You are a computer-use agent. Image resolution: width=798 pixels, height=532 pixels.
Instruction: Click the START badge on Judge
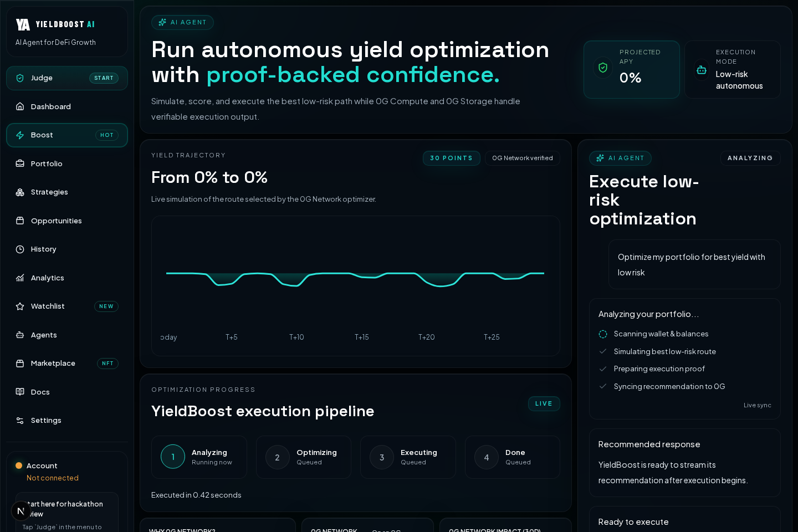pyautogui.click(x=104, y=78)
